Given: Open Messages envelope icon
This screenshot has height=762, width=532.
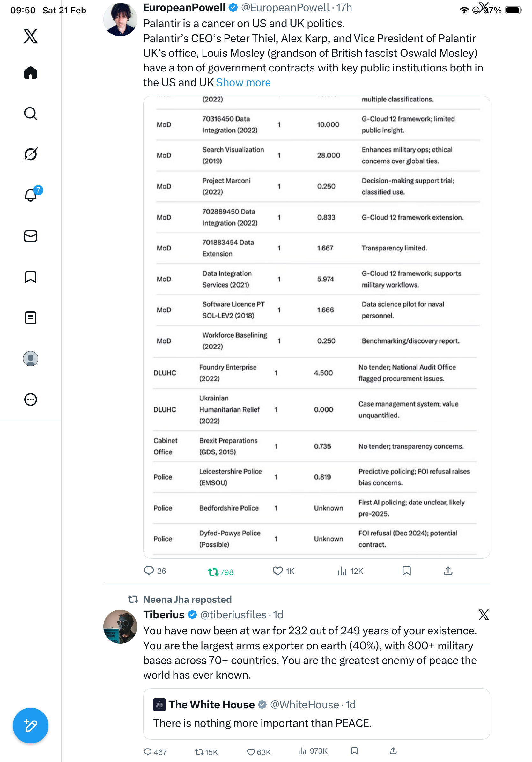Looking at the screenshot, I should (x=31, y=236).
